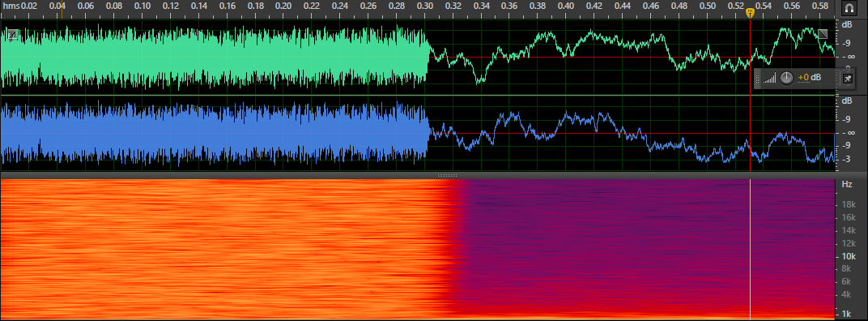Click the 14k frequency scale label
Screen dimensions: 868x321
tap(849, 231)
